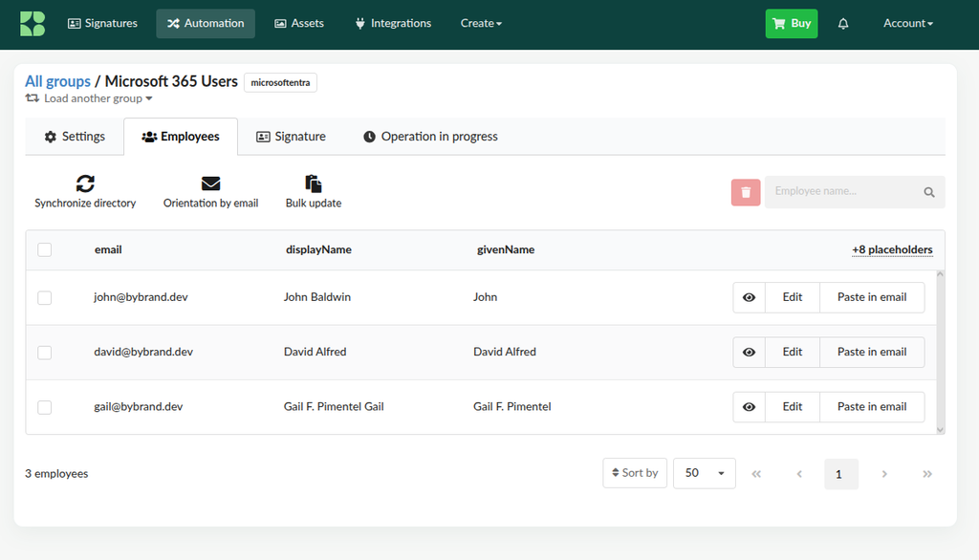Screen dimensions: 979x560
Task: Click the Orientation by email envelope icon
Action: pos(211,183)
